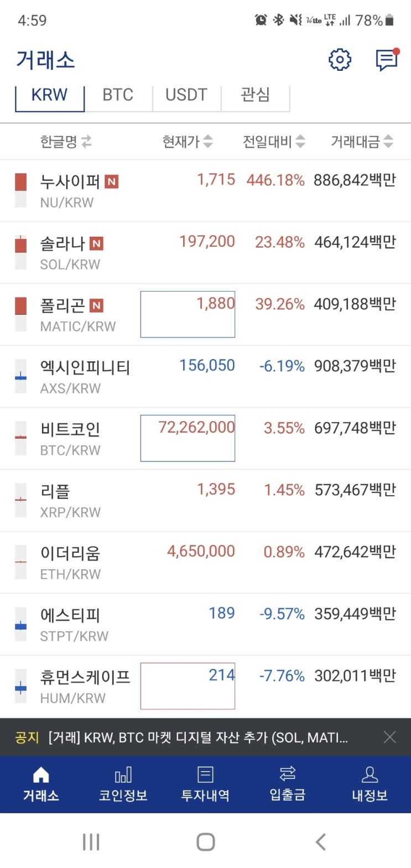Open 비트코인 BTC/KRW coin row
411x868 pixels.
tap(205, 439)
